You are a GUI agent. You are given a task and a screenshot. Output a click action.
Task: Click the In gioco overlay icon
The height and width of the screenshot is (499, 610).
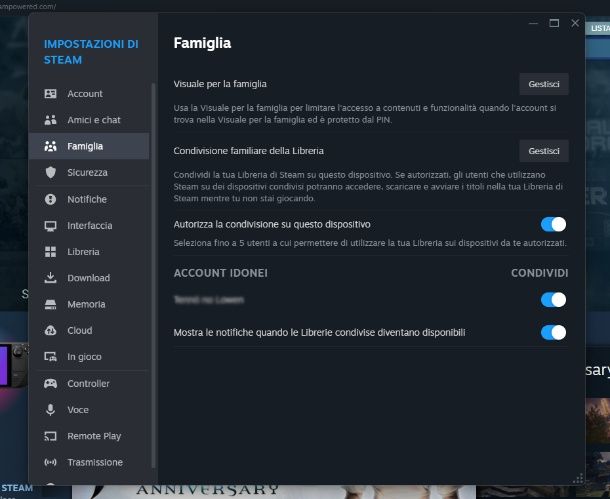coord(50,357)
